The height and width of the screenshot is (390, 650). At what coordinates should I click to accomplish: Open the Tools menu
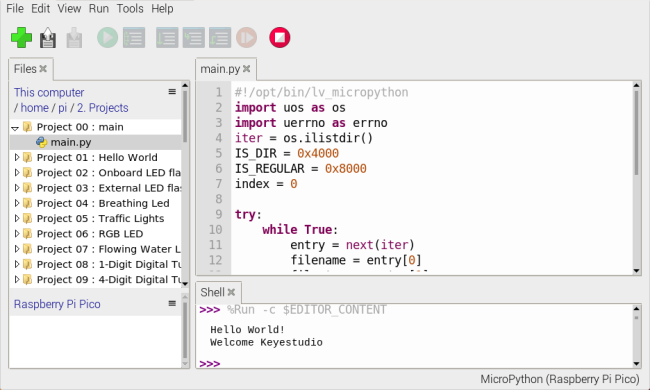pyautogui.click(x=130, y=9)
